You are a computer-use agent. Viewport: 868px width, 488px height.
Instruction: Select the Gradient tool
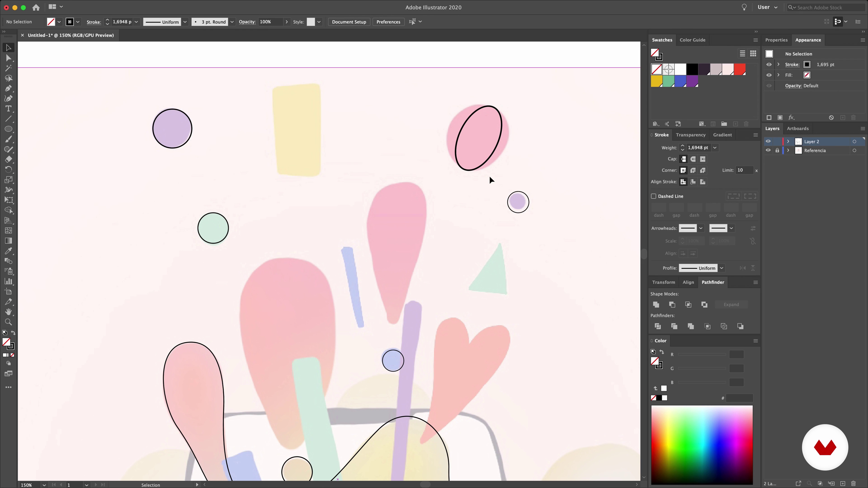point(8,241)
